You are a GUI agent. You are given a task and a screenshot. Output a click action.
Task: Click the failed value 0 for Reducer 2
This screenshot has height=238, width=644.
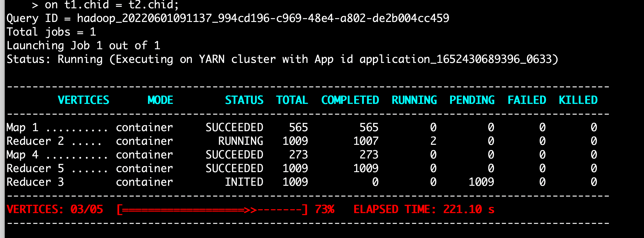coord(542,141)
